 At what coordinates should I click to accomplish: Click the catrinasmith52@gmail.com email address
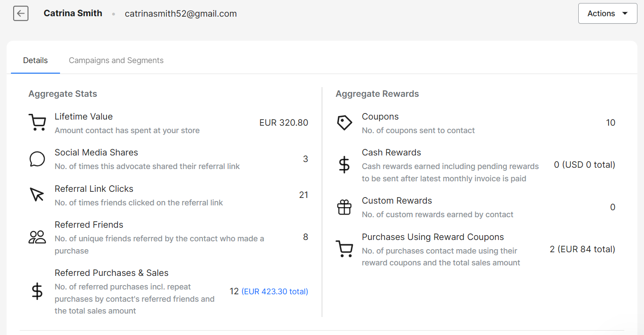[180, 14]
